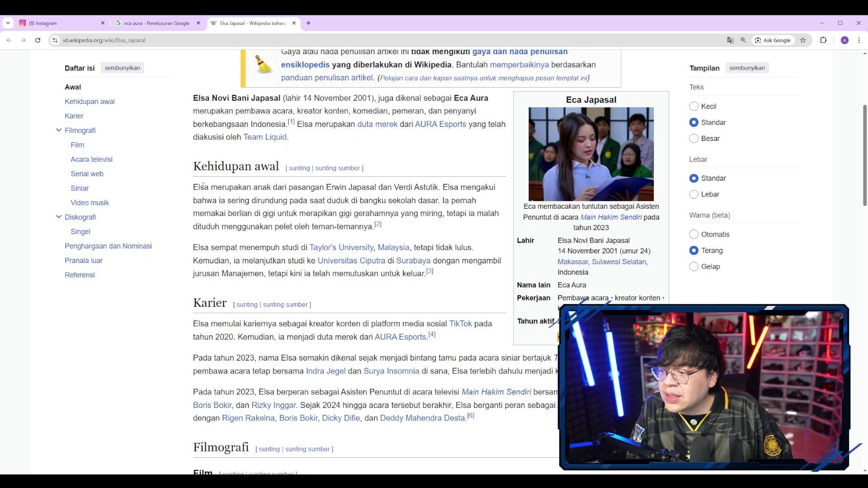The height and width of the screenshot is (488, 868).
Task: Open Chrome three-dot menu
Action: [859, 40]
